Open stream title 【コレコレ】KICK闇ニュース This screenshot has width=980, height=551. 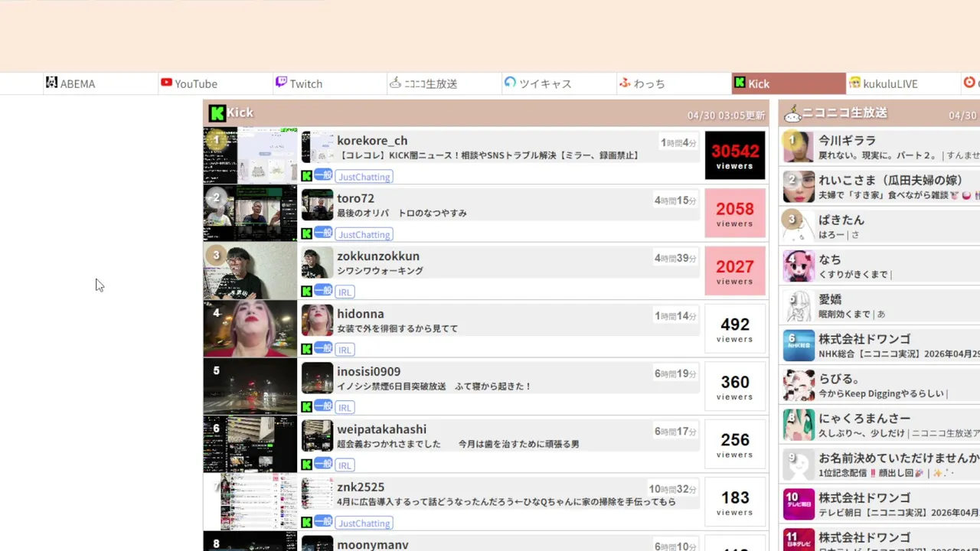489,155
